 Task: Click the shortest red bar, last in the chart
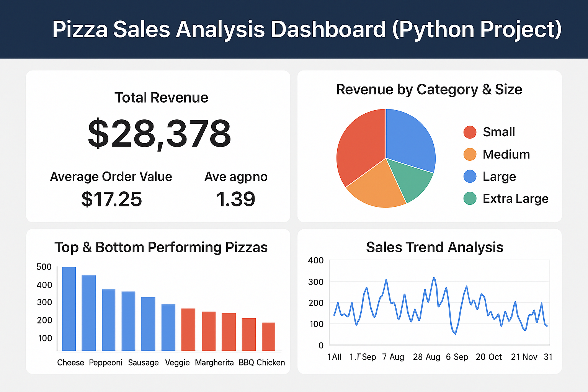(268, 336)
